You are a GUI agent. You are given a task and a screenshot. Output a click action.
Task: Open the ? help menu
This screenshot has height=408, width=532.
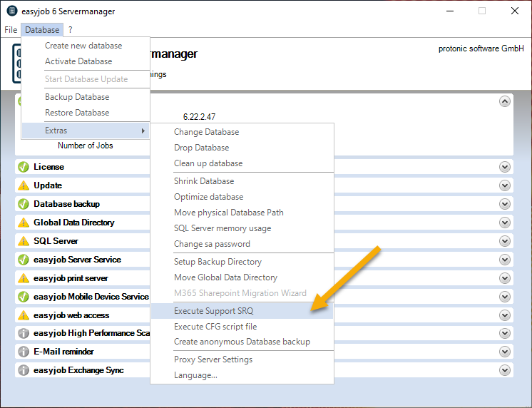point(71,30)
